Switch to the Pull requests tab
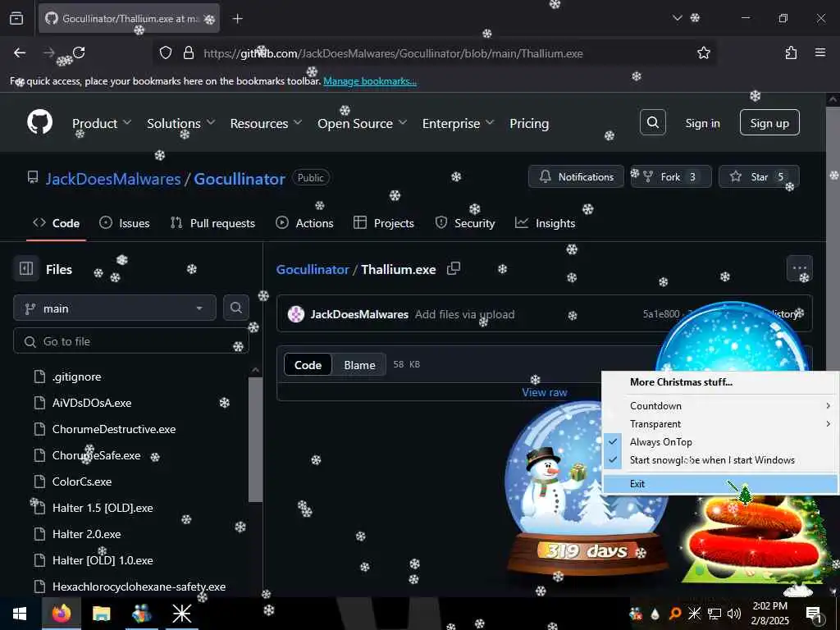 point(212,223)
